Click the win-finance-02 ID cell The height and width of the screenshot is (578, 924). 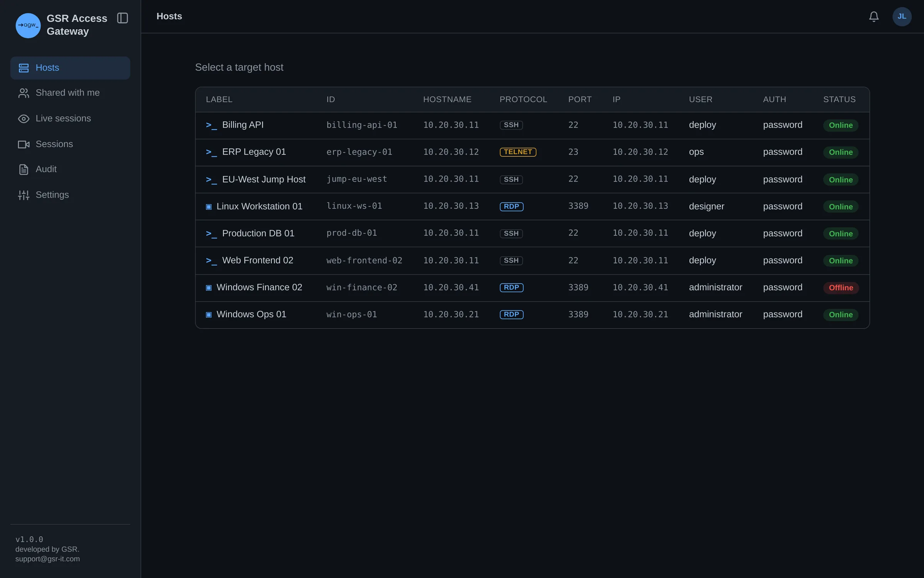pos(362,288)
